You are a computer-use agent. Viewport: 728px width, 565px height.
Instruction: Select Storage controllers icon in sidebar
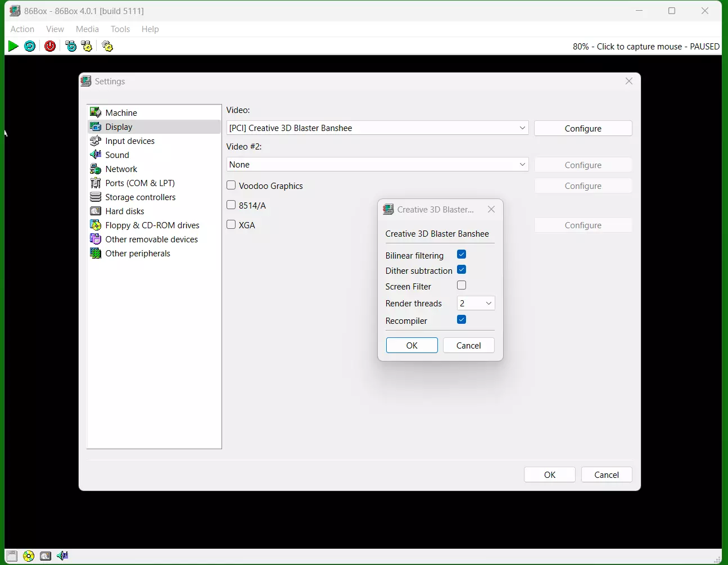96,197
